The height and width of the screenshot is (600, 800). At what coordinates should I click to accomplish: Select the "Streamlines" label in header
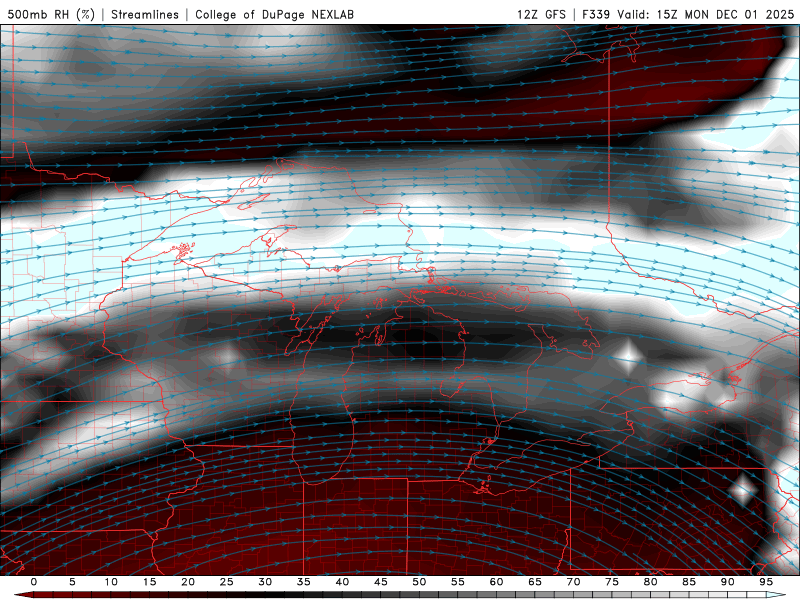tap(145, 14)
